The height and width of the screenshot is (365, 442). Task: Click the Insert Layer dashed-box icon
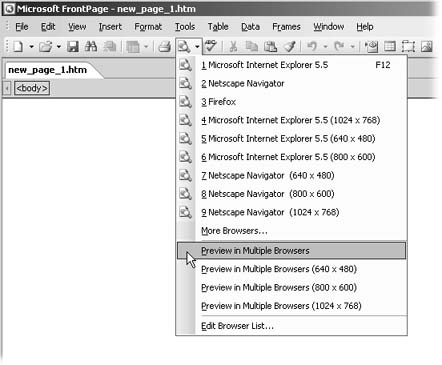pos(408,47)
